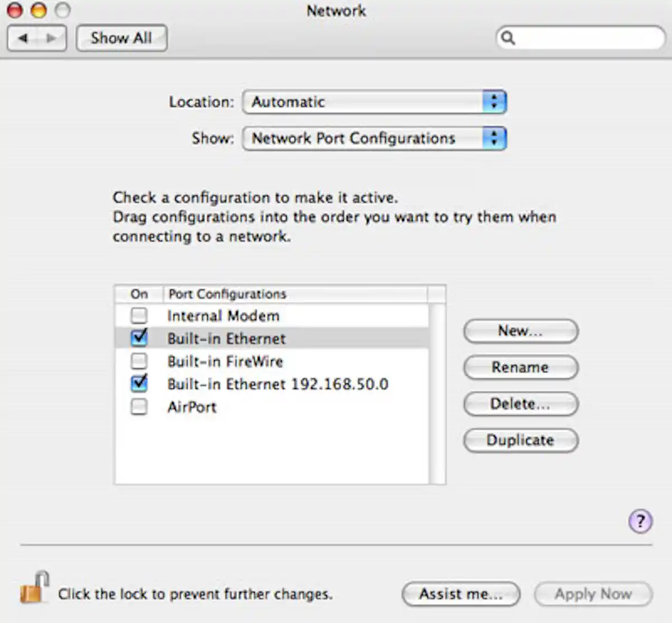Viewport: 672px width, 623px height.
Task: Duplicate the selected configuration
Action: pyautogui.click(x=520, y=440)
